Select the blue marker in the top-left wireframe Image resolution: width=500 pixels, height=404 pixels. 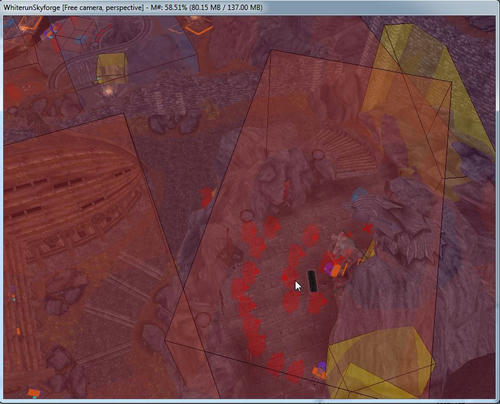coord(80,40)
